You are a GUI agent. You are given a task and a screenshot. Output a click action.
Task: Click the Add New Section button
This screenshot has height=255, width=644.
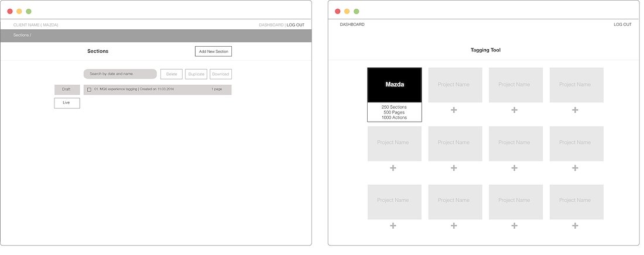[213, 51]
